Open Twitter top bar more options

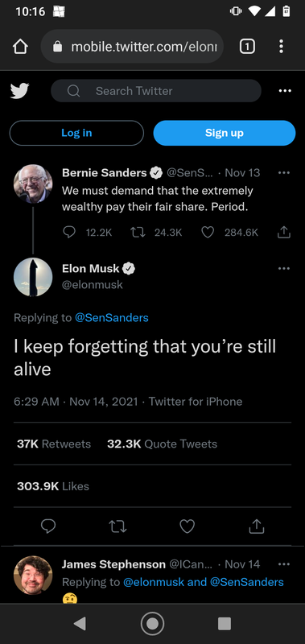(285, 91)
